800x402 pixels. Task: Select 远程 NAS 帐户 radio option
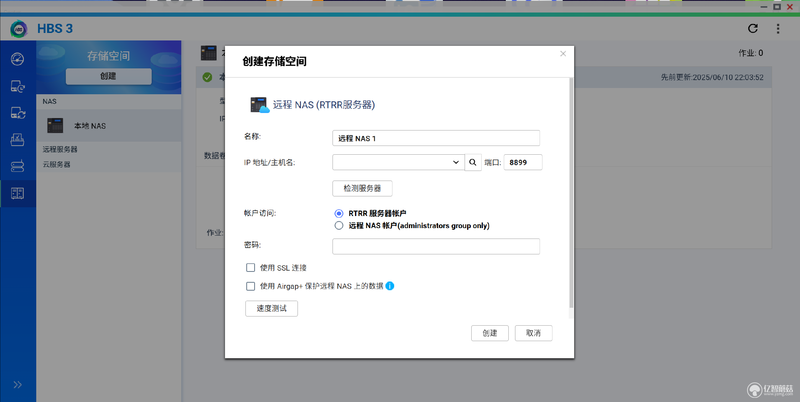coord(339,225)
